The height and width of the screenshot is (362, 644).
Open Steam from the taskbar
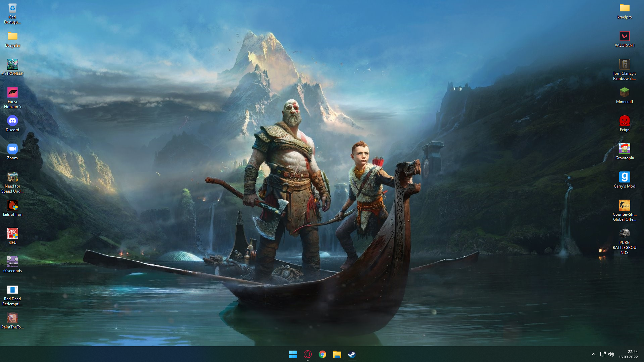pyautogui.click(x=352, y=354)
